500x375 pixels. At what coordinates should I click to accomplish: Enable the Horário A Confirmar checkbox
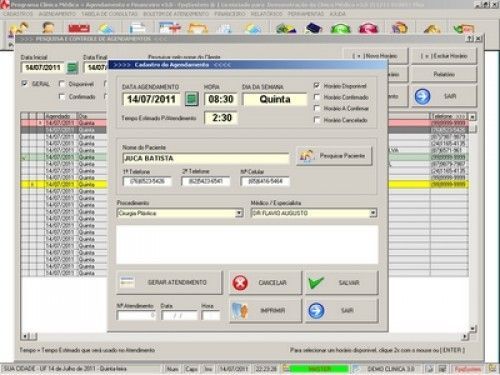[317, 108]
